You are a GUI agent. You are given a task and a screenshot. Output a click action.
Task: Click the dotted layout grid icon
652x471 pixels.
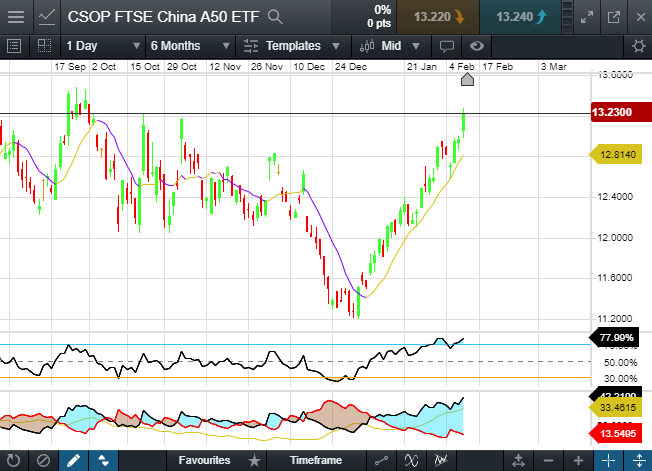pyautogui.click(x=44, y=46)
